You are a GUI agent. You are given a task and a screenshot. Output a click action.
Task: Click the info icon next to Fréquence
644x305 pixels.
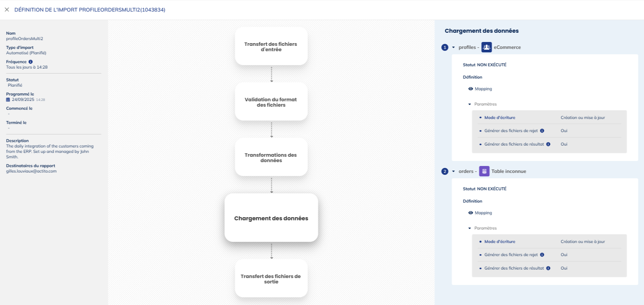click(30, 62)
